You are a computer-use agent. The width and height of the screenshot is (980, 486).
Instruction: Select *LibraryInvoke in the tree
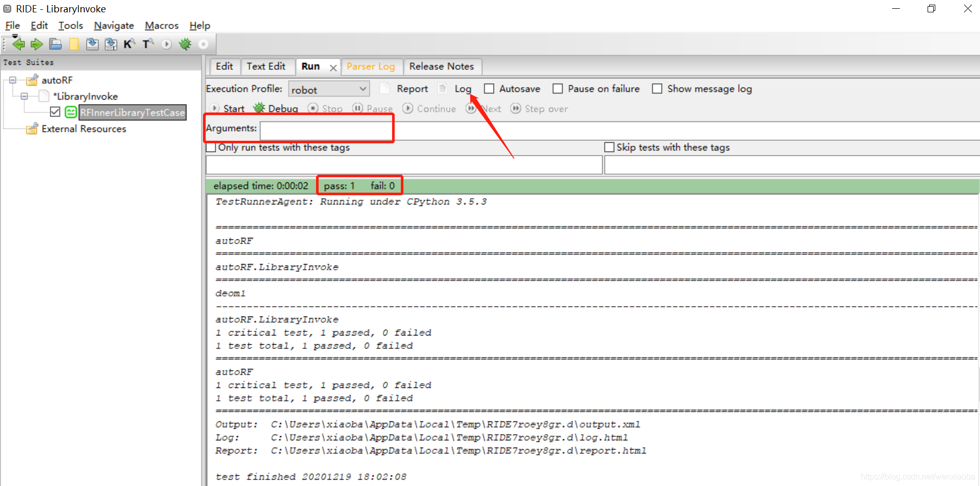[x=85, y=96]
